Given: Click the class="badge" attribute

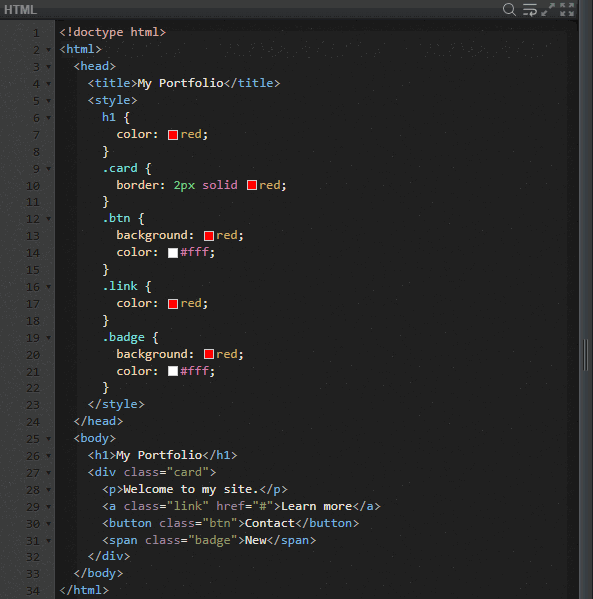Looking at the screenshot, I should (191, 541).
